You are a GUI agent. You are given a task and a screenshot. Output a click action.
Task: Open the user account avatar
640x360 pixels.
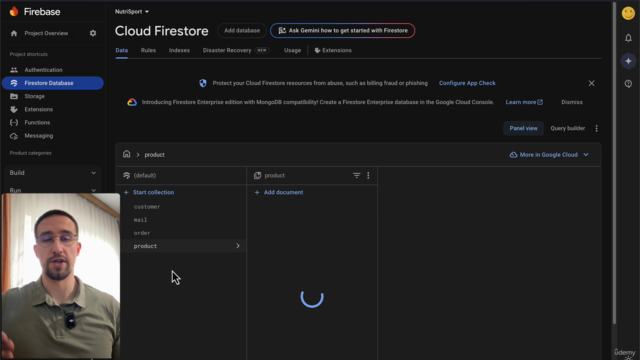(628, 13)
